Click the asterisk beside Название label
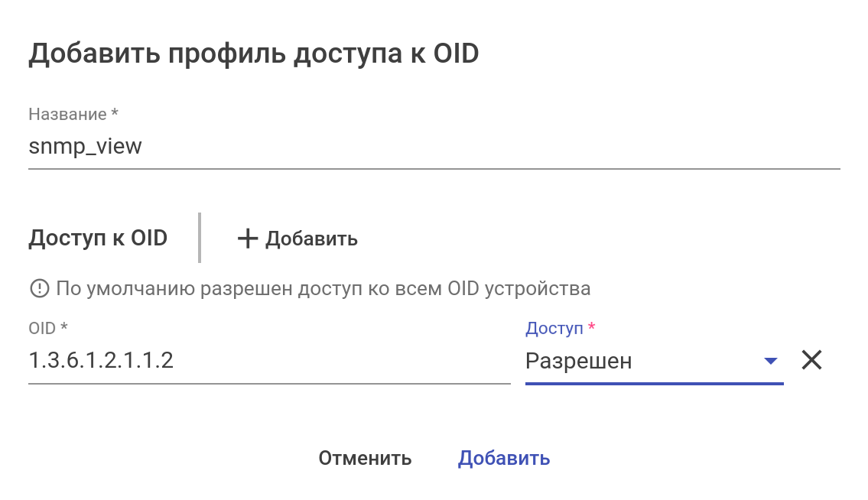Image resolution: width=868 pixels, height=500 pixels. [115, 113]
